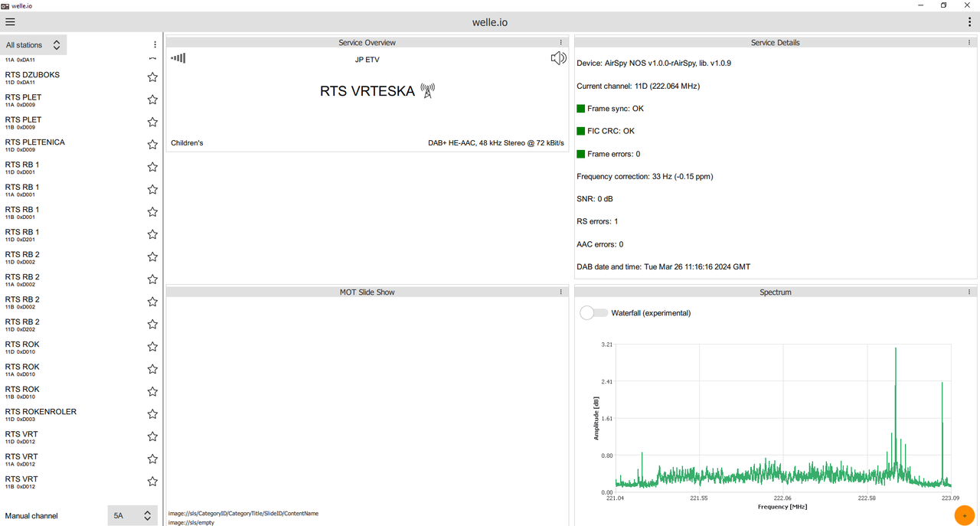
Task: Star RTS RB 2 on 11A 0xD002
Action: [152, 279]
